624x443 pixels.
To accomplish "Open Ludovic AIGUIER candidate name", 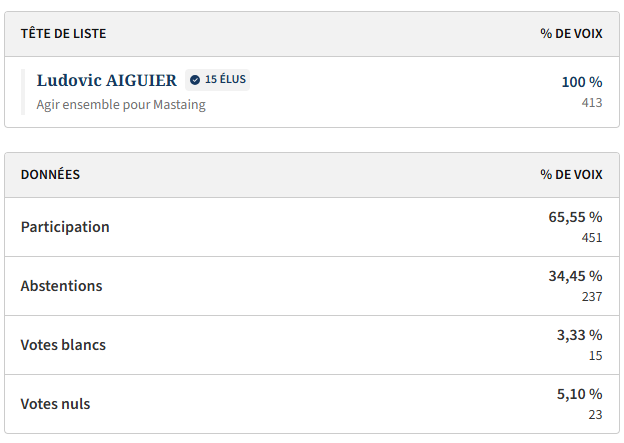I will tap(107, 80).
